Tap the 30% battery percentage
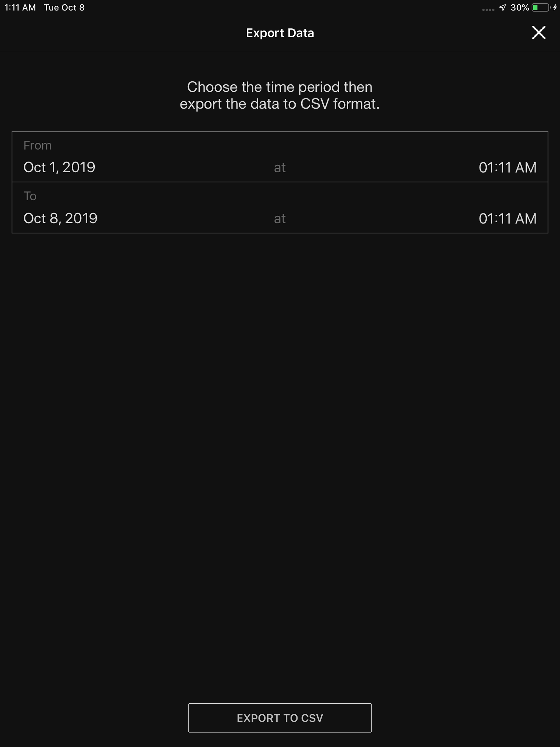560x747 pixels. point(520,7)
